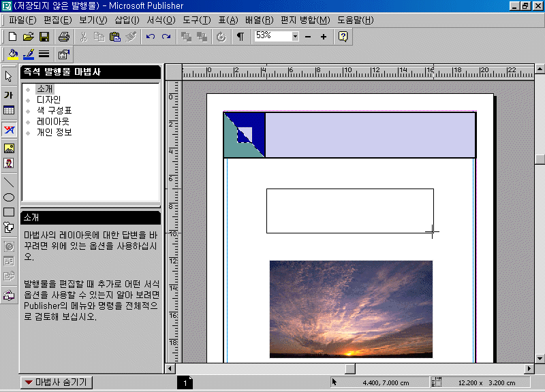Open the 표(A) menu
Screen dimensions: 545x392
tap(228, 20)
